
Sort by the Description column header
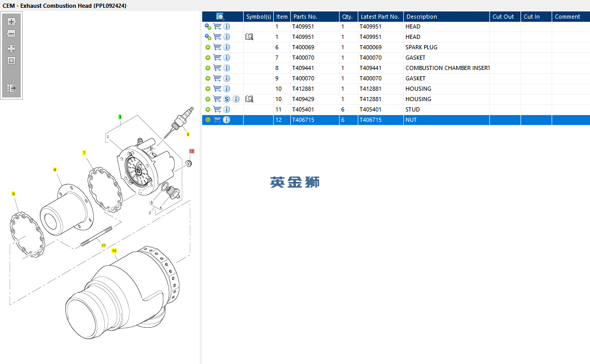click(x=446, y=17)
